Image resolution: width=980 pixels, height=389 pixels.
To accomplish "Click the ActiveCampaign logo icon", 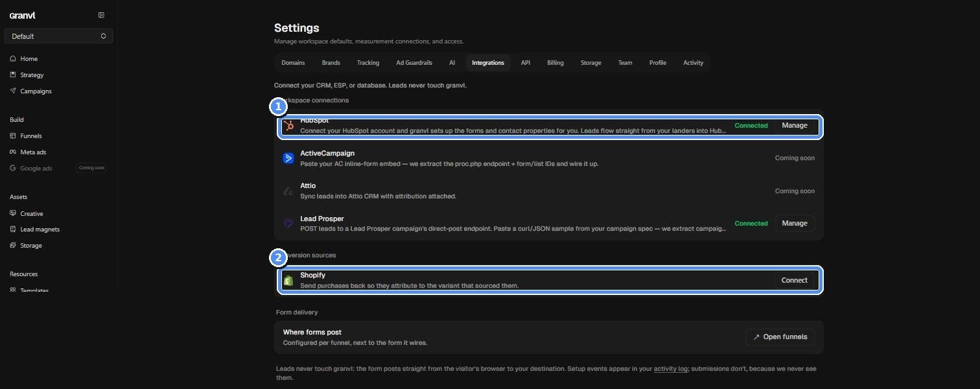I will [x=288, y=158].
